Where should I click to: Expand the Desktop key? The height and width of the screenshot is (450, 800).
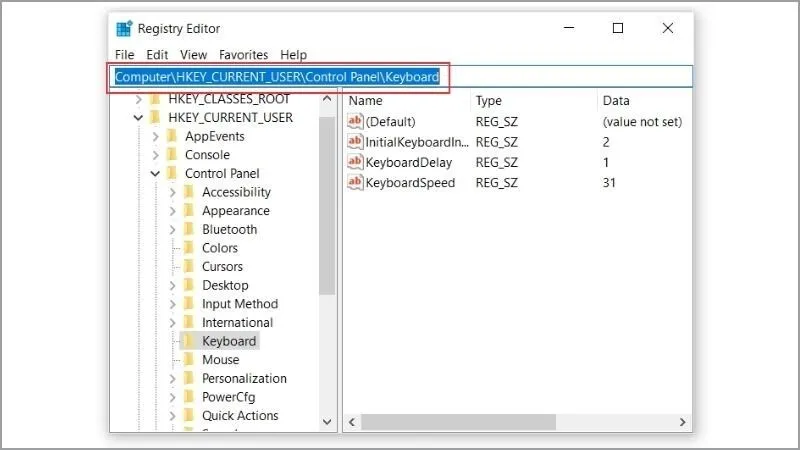(172, 285)
